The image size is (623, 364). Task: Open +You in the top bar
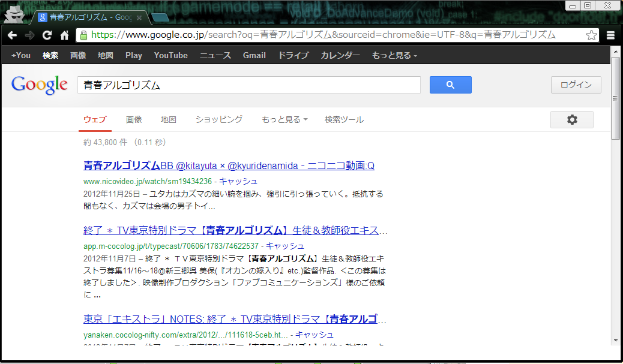click(20, 56)
